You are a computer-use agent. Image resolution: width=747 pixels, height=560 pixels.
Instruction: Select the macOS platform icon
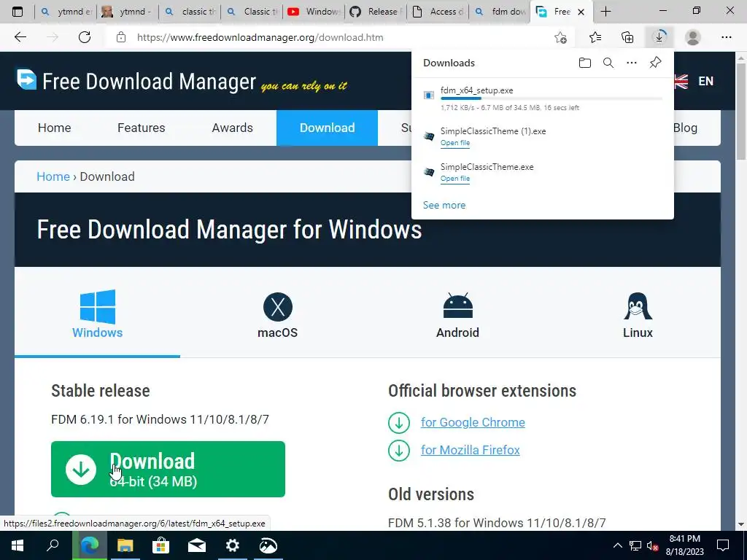point(278,307)
